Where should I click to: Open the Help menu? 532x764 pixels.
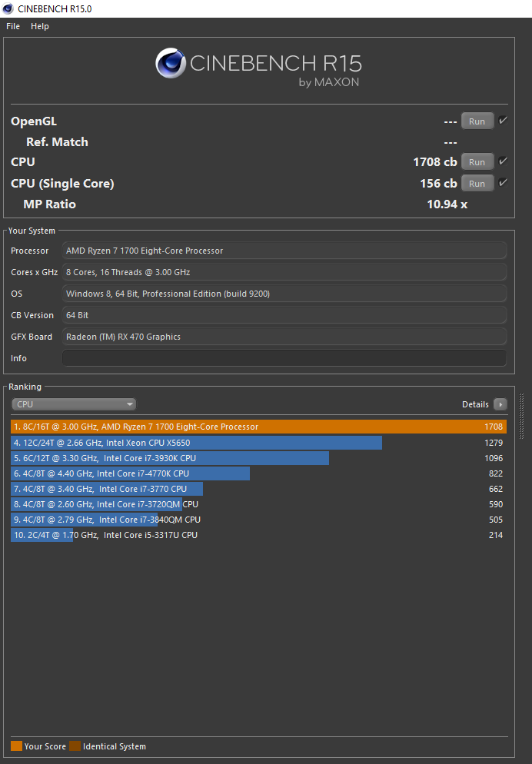pyautogui.click(x=40, y=26)
